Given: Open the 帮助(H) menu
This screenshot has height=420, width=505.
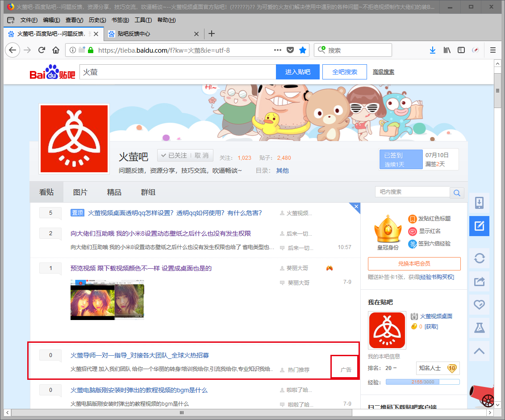Looking at the screenshot, I should click(166, 20).
